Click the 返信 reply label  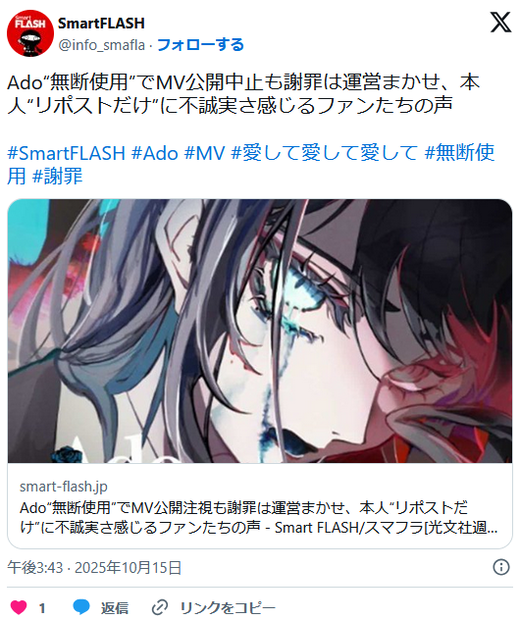(115, 608)
